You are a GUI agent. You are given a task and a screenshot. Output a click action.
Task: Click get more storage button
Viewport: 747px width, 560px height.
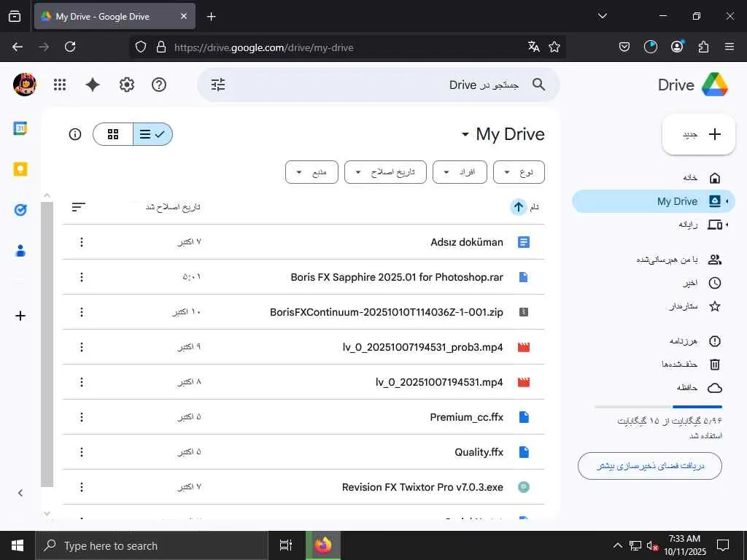pos(650,466)
